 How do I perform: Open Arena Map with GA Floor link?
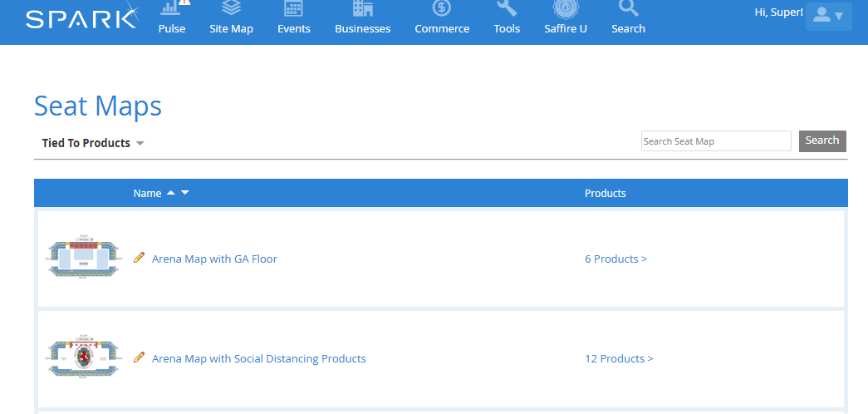pyautogui.click(x=215, y=259)
